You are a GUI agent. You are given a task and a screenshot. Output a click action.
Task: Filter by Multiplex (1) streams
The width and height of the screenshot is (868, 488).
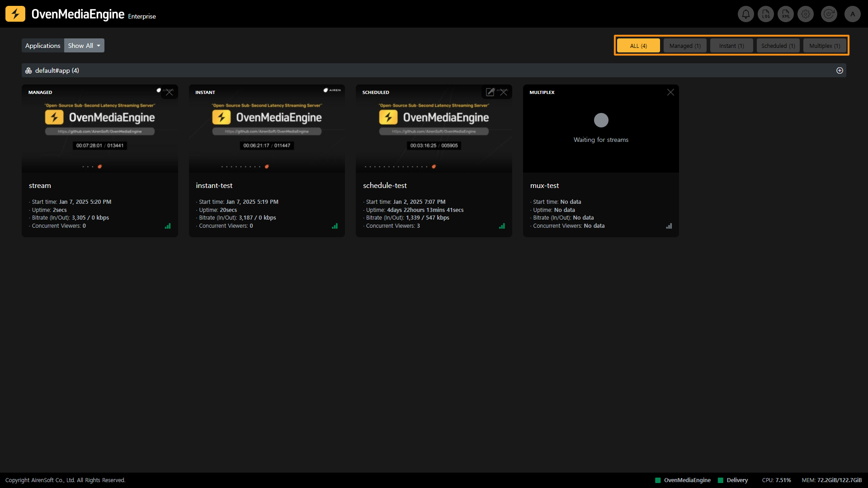point(824,46)
